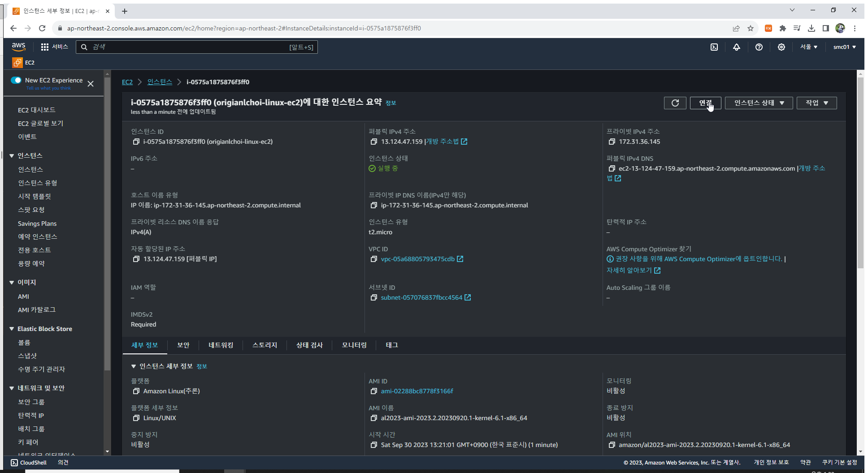Open the services grid menu icon
This screenshot has height=473, width=868.
coord(45,47)
